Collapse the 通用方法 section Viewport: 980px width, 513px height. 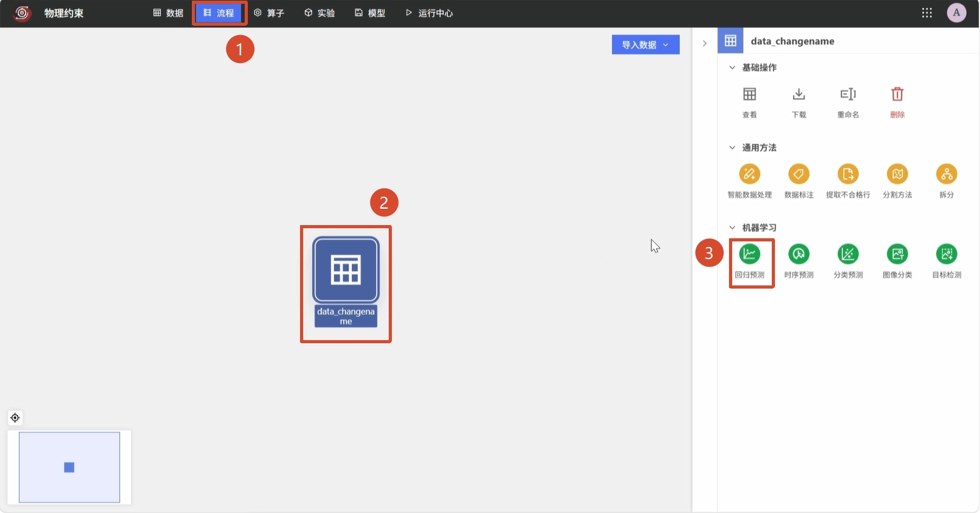click(732, 148)
